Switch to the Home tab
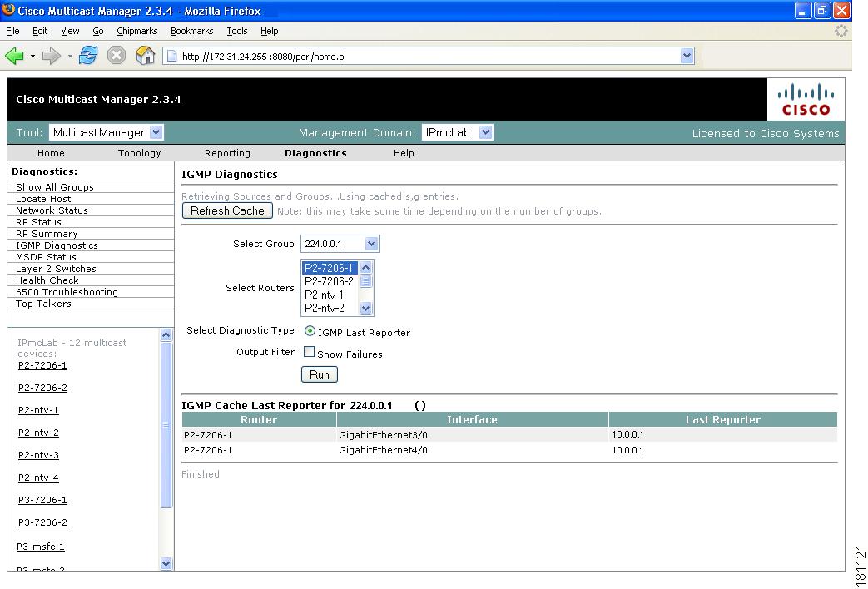 coord(51,153)
